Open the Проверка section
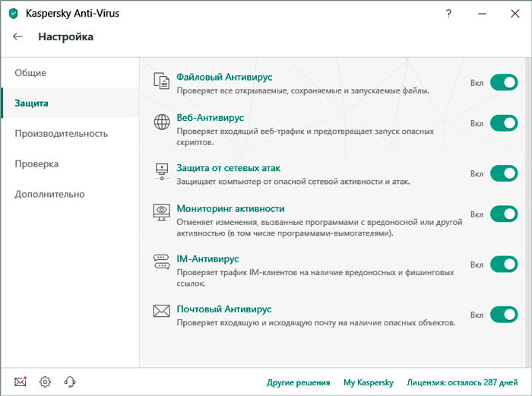 pyautogui.click(x=70, y=163)
